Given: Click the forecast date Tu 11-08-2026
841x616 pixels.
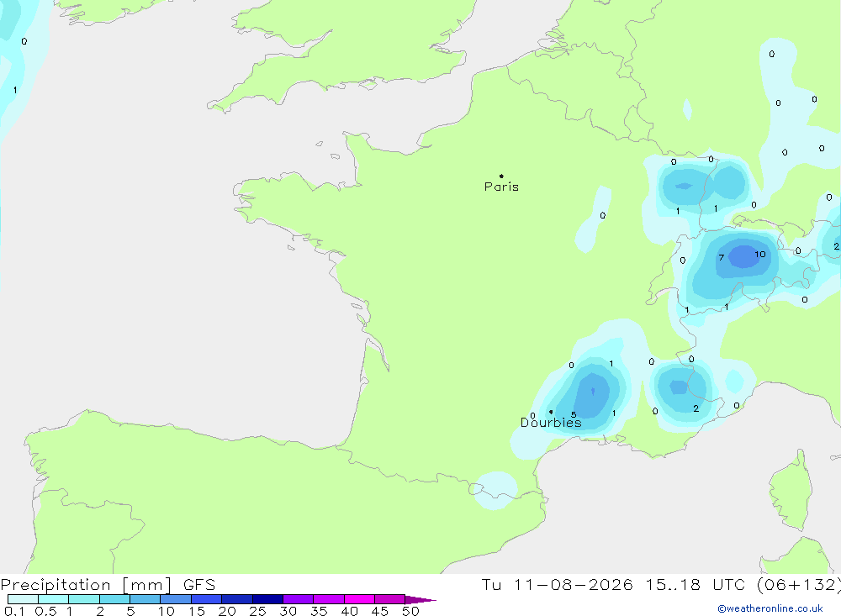Looking at the screenshot, I should click(557, 585).
